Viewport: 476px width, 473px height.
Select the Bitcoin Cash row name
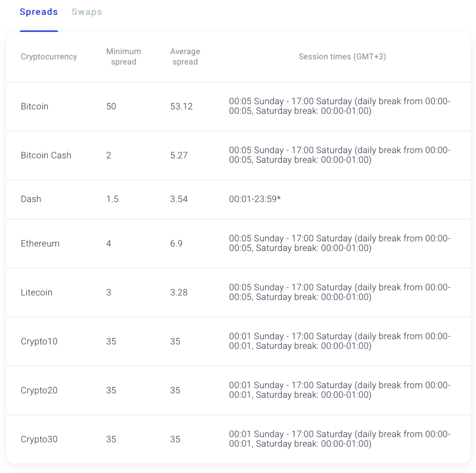(x=46, y=155)
